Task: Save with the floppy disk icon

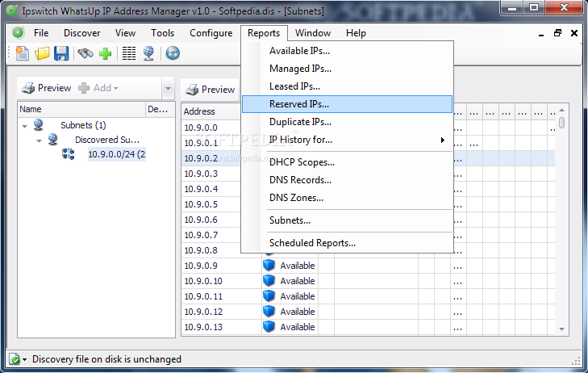Action: tap(61, 53)
